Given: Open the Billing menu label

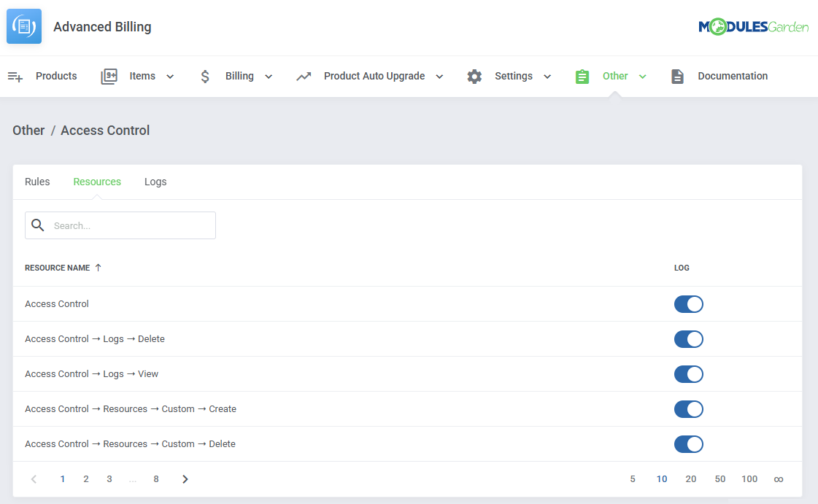Looking at the screenshot, I should click(239, 76).
